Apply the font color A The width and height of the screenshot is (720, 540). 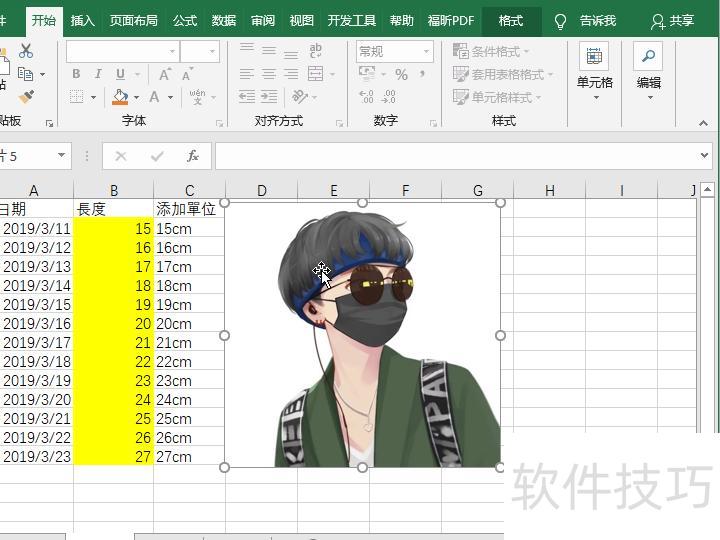pos(154,97)
